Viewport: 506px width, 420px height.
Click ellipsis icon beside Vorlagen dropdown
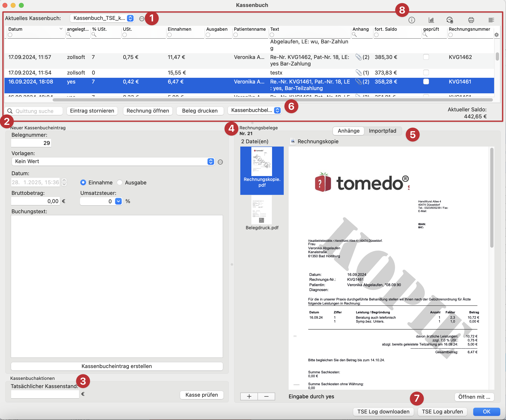220,162
